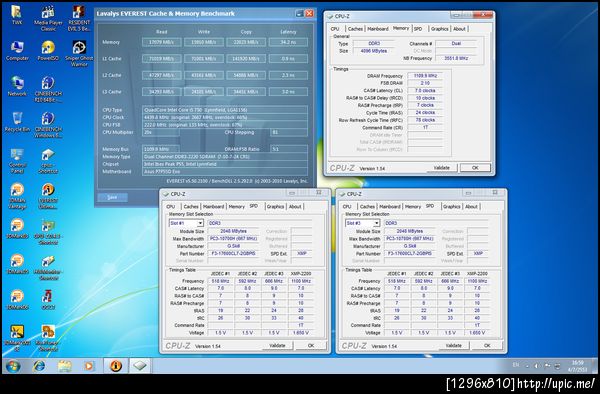600x394 pixels.
Task: Open Control Panel desktop icon
Action: coord(17,160)
